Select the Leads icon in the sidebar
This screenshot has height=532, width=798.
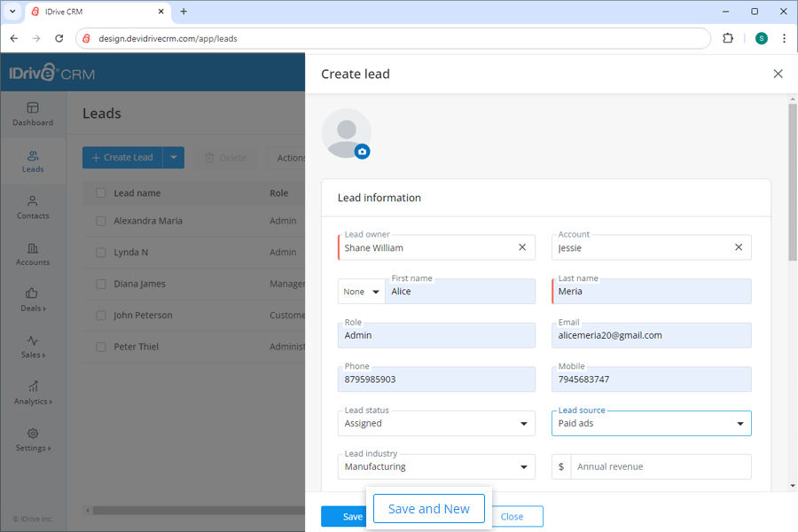tap(33, 161)
